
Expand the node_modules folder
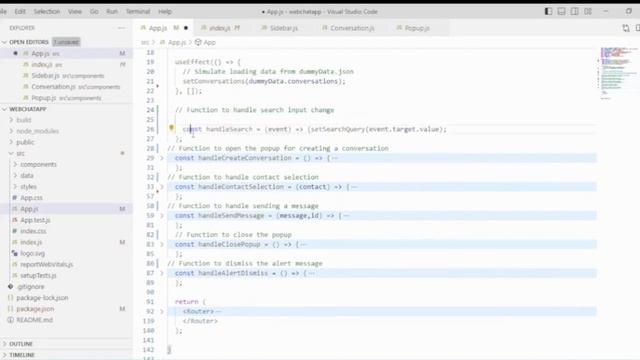[x=38, y=131]
